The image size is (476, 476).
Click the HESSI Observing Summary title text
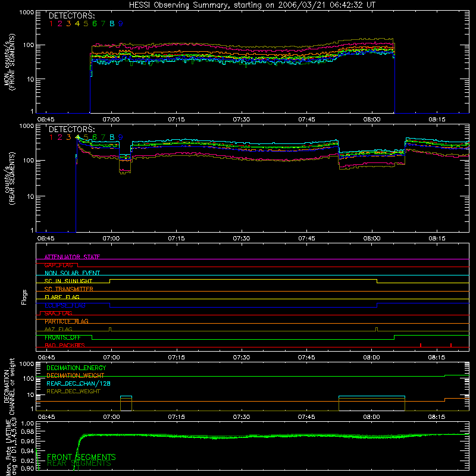252,5
